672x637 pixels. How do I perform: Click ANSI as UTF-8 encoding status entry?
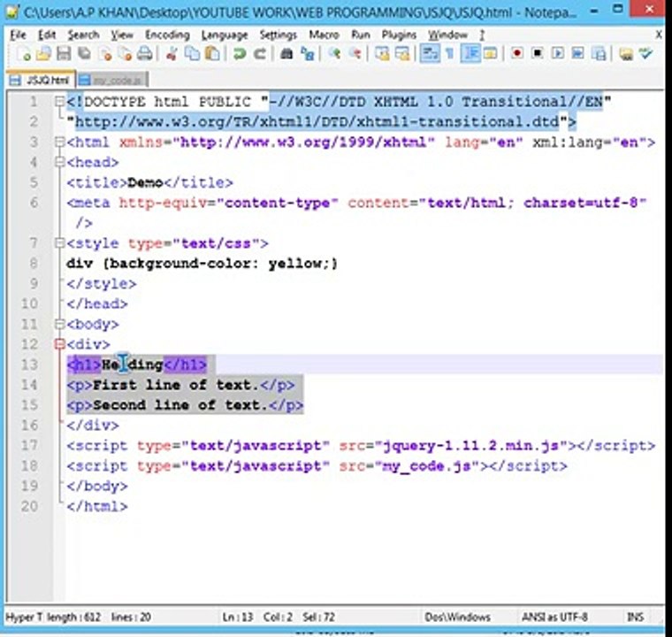[x=554, y=618]
